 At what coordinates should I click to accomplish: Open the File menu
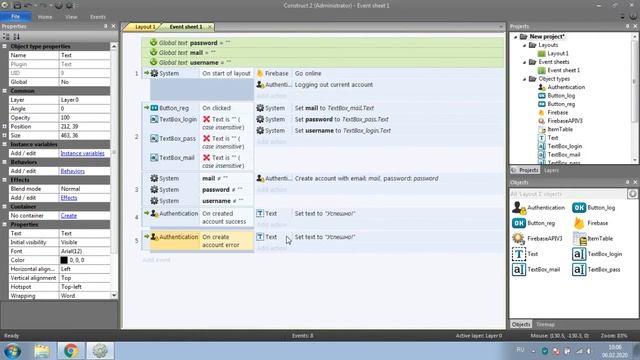point(16,17)
